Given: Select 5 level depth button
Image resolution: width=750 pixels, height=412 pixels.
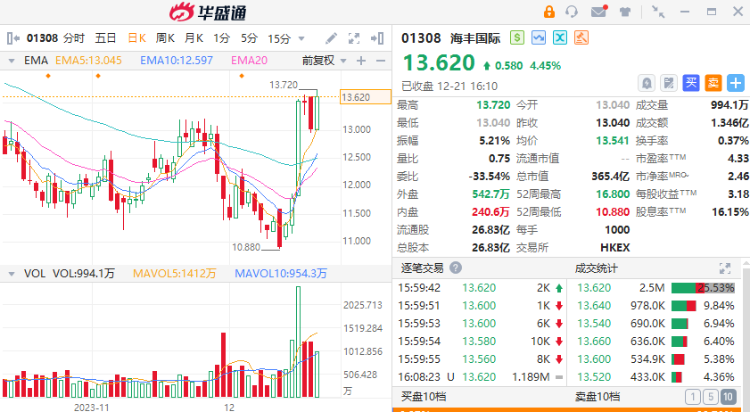Looking at the screenshot, I should click(x=711, y=397).
